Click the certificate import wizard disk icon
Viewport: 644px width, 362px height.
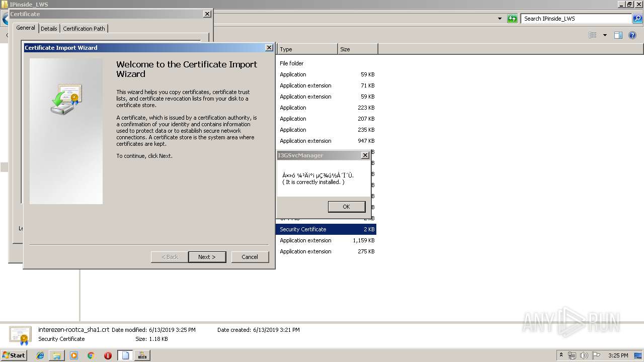tap(66, 99)
